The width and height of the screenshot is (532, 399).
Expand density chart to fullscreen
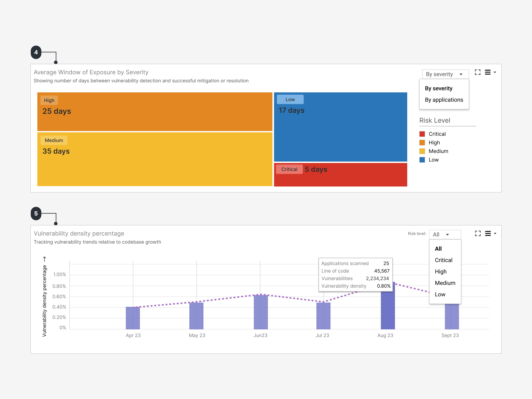[478, 233]
